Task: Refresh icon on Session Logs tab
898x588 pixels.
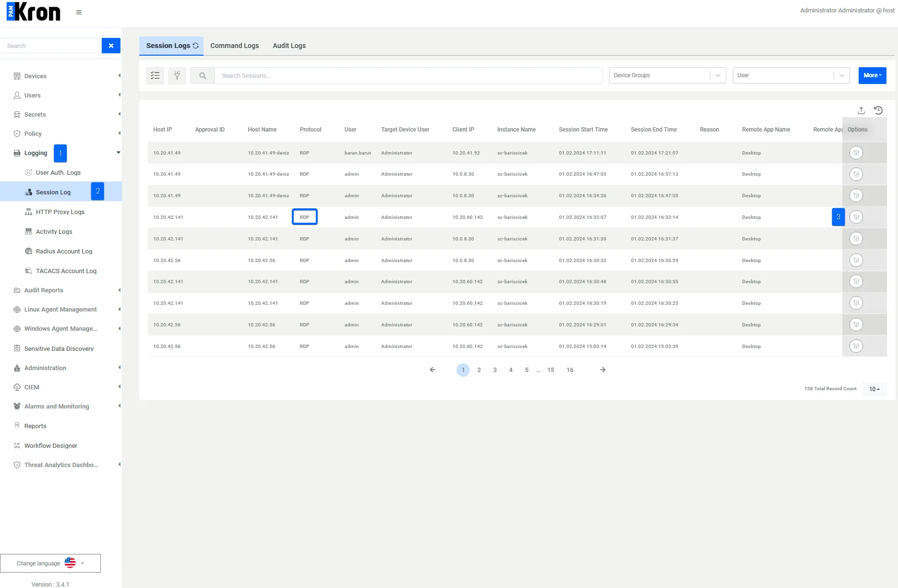Action: [x=196, y=46]
